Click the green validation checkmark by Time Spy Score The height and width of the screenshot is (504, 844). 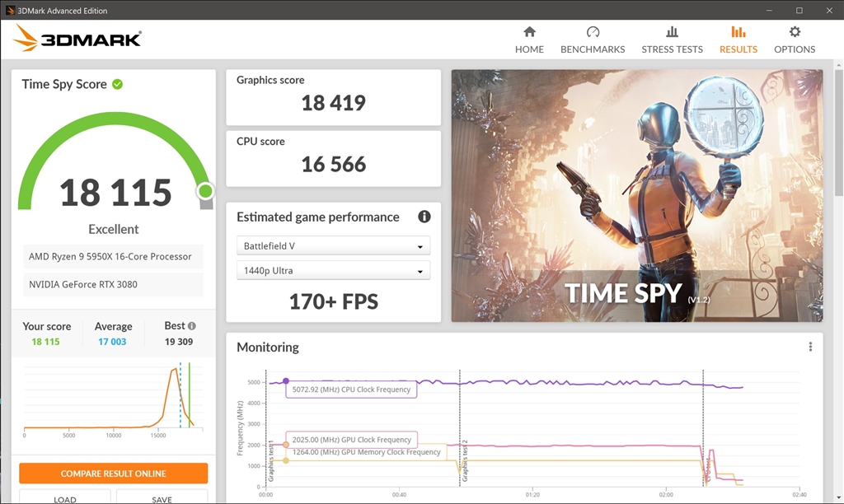coord(117,85)
